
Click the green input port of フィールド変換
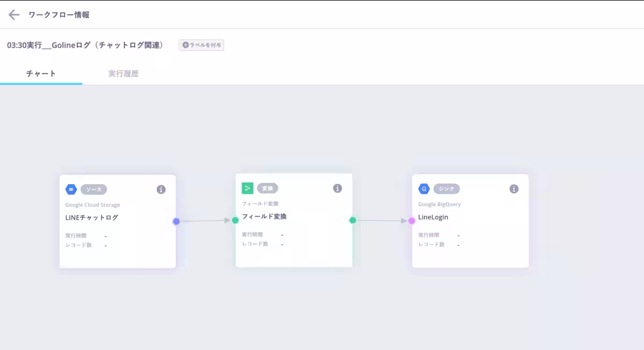pos(235,220)
